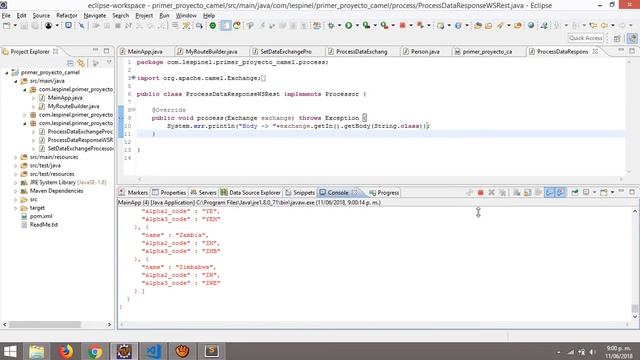Open New file dropdown arrow
The width and height of the screenshot is (640, 360).
point(15,26)
